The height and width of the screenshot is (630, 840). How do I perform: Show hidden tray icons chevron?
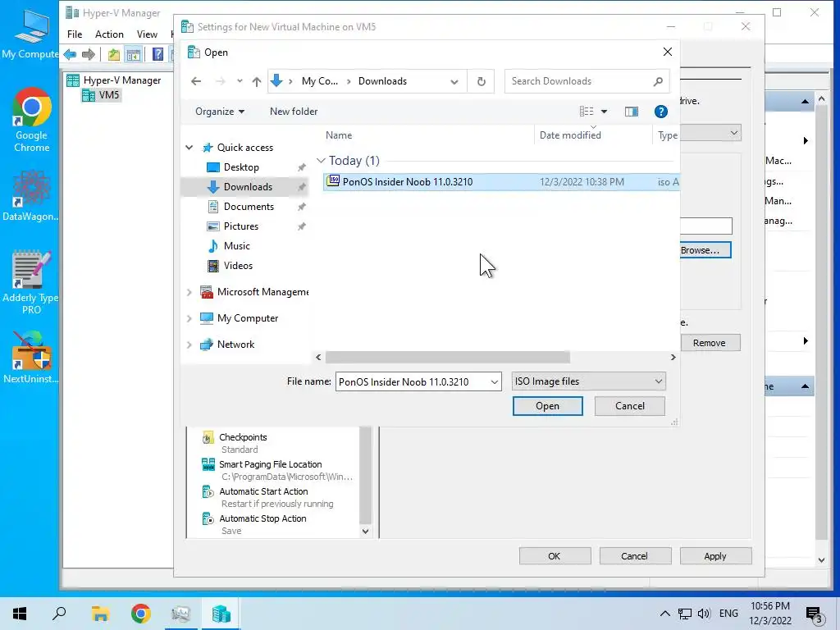tap(664, 614)
